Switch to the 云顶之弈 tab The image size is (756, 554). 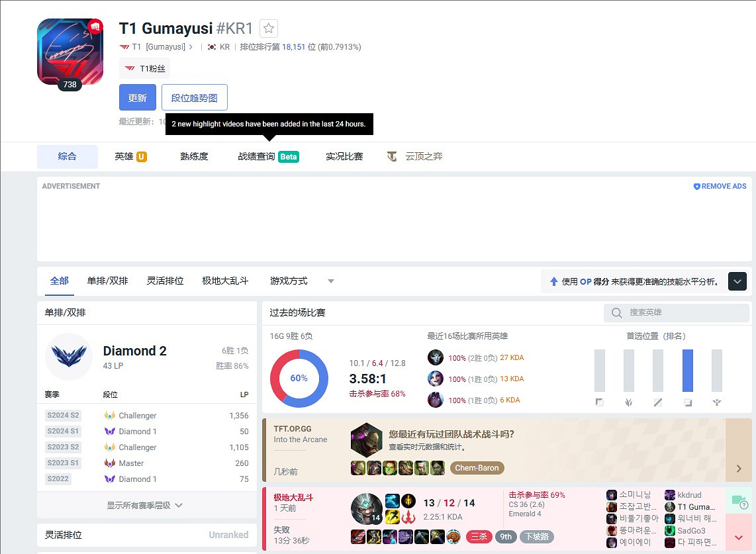click(x=422, y=156)
